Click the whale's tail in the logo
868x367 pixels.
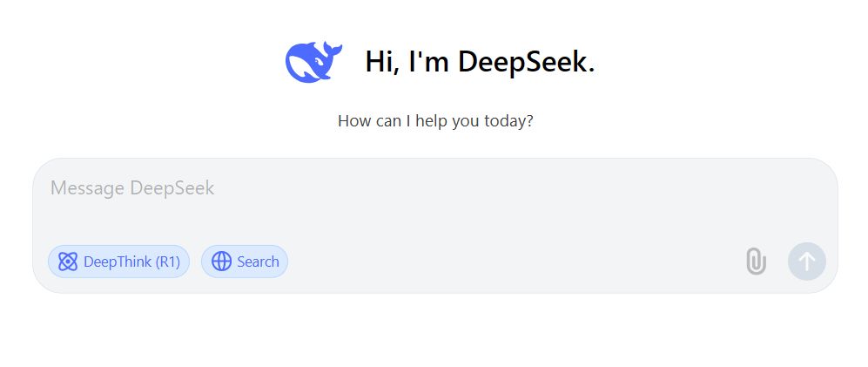(x=333, y=50)
